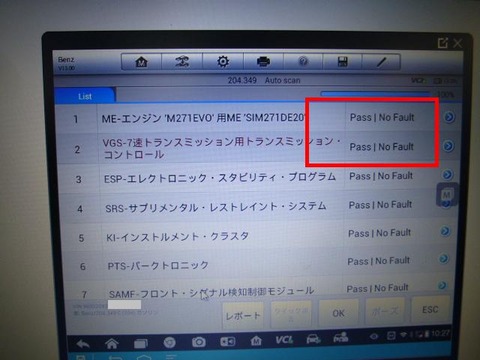480x360 pixels.
Task: Open details arrow for ESP row
Action: [x=447, y=175]
